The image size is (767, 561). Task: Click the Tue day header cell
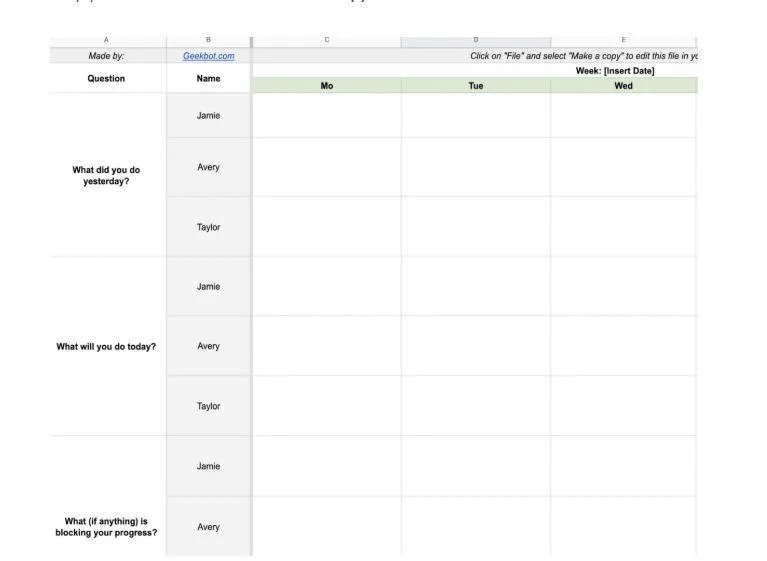pyautogui.click(x=475, y=86)
